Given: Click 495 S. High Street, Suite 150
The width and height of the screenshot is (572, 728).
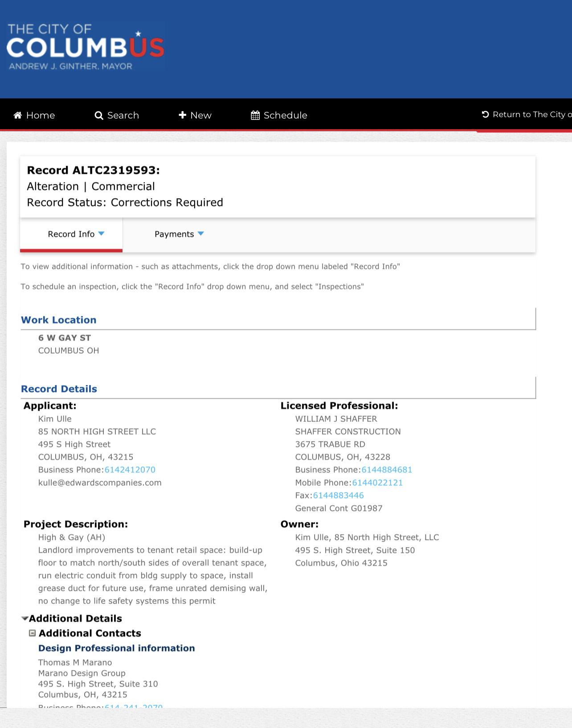Looking at the screenshot, I should coord(355,550).
